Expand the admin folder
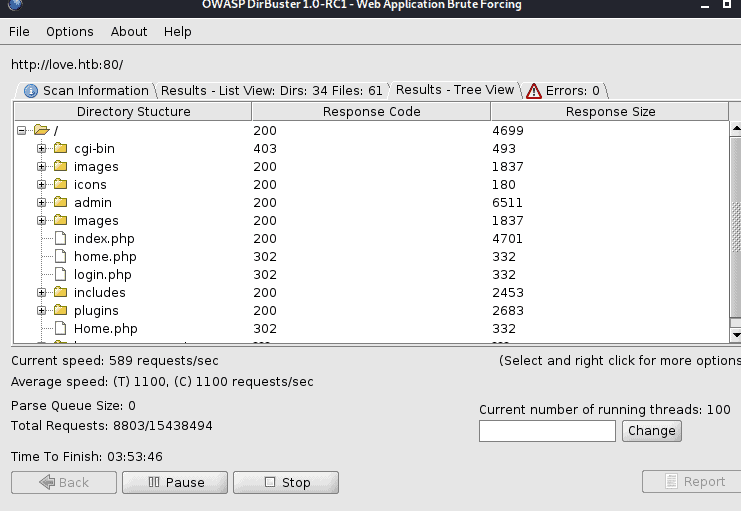Image resolution: width=741 pixels, height=511 pixels. 42,202
